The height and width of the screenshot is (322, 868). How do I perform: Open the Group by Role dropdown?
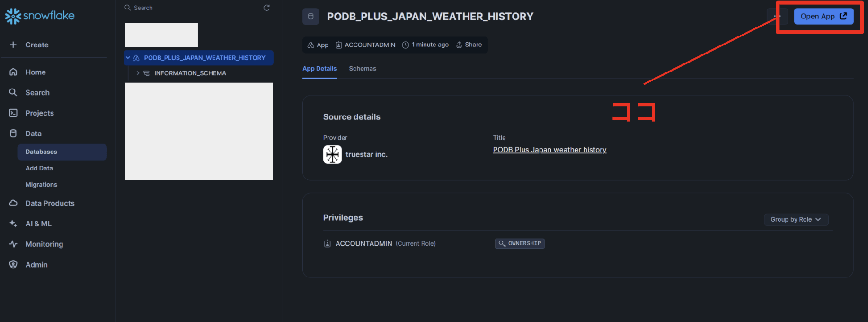tap(796, 219)
